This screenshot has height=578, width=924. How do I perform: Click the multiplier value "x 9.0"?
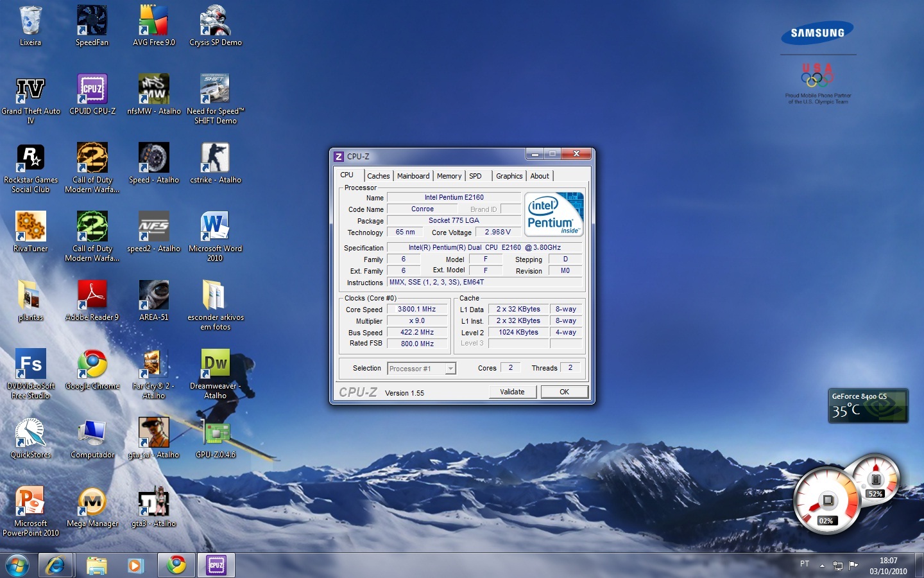(x=416, y=320)
